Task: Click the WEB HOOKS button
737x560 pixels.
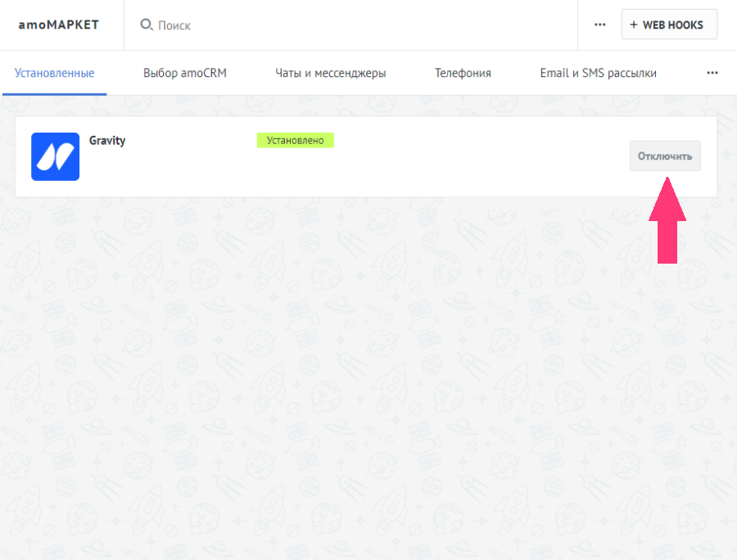Action: 671,25
